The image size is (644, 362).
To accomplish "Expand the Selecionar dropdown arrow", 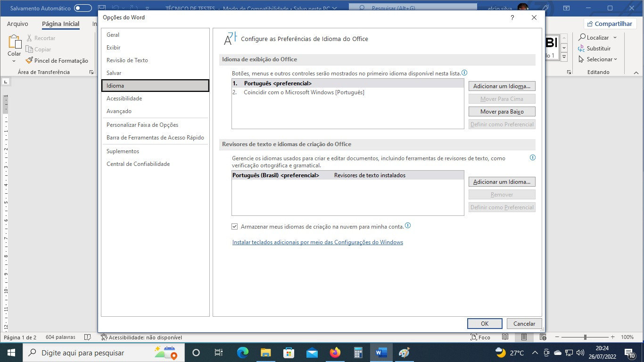I will [615, 59].
